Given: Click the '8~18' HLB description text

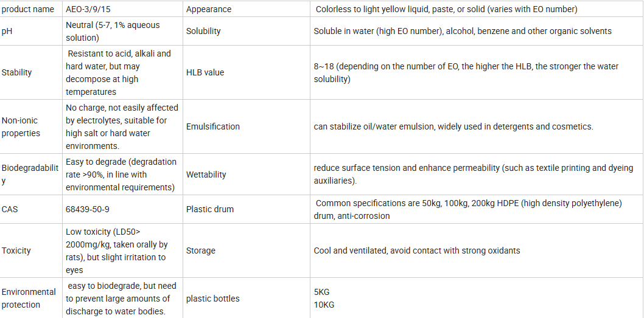Looking at the screenshot, I should (466, 72).
